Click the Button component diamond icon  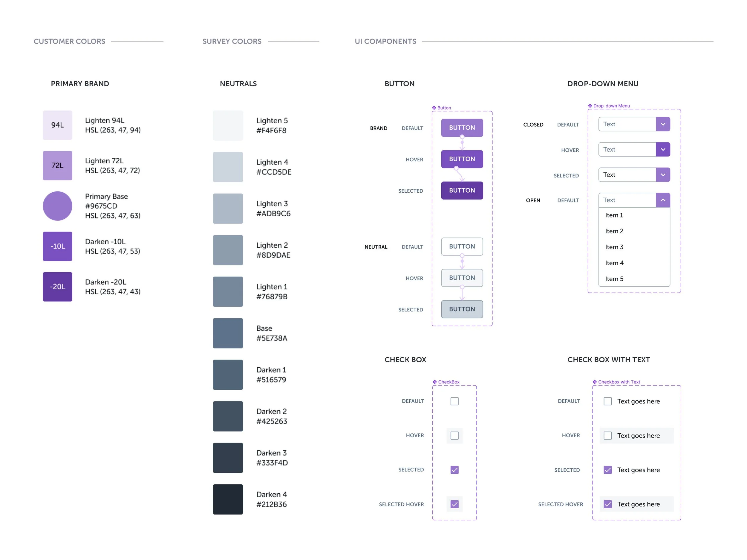pyautogui.click(x=434, y=108)
